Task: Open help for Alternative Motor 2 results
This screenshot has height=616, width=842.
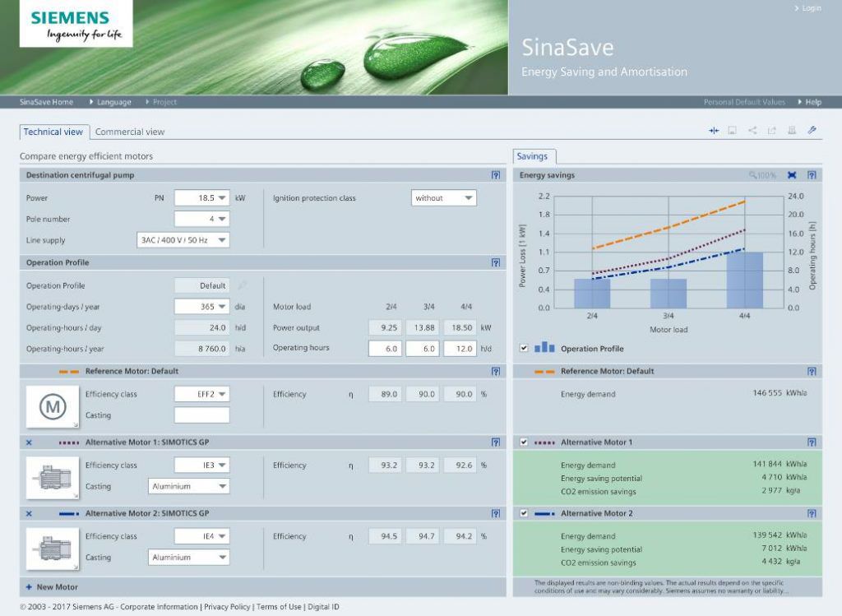Action: tap(812, 513)
